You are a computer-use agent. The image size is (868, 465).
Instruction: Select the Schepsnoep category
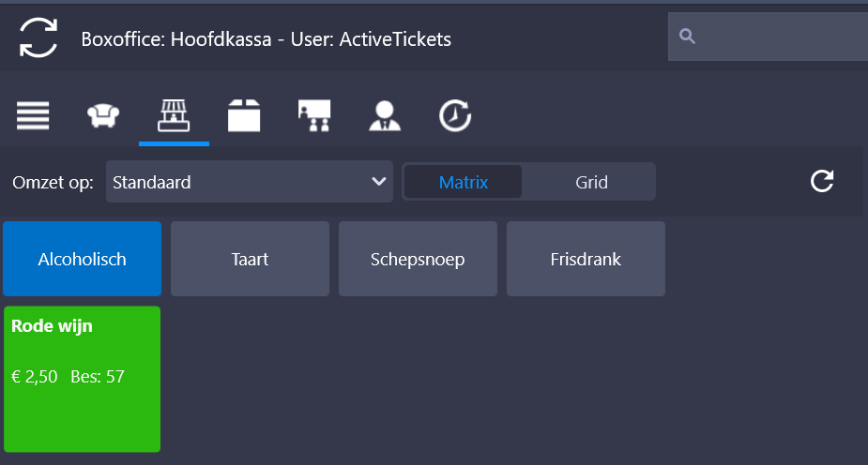click(418, 259)
